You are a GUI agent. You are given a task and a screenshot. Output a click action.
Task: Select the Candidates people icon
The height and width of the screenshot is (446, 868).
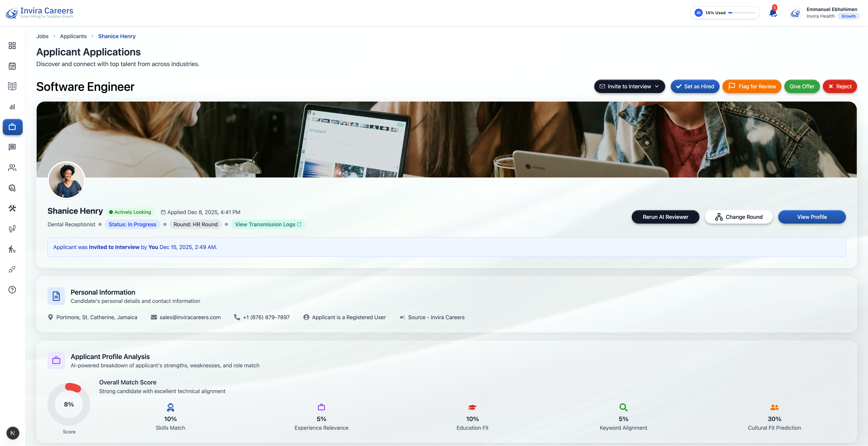(12, 168)
